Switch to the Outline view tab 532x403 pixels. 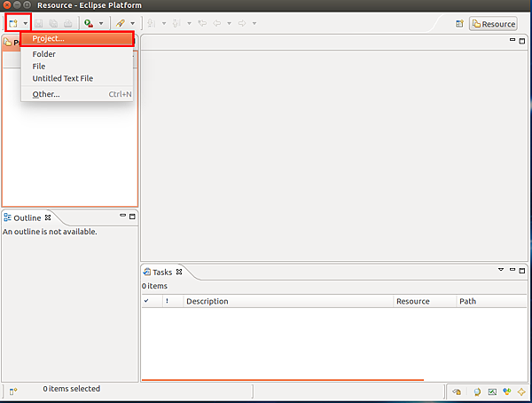[27, 218]
